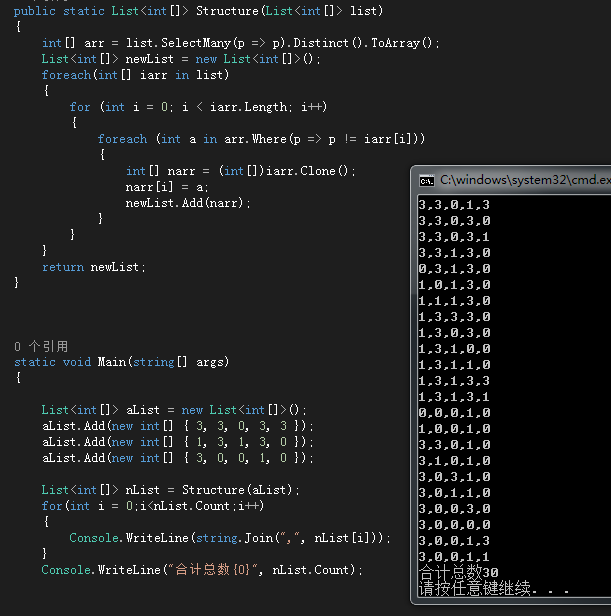The width and height of the screenshot is (611, 616).
Task: Click Console.WriteLine string.Join line
Action: click(x=230, y=538)
